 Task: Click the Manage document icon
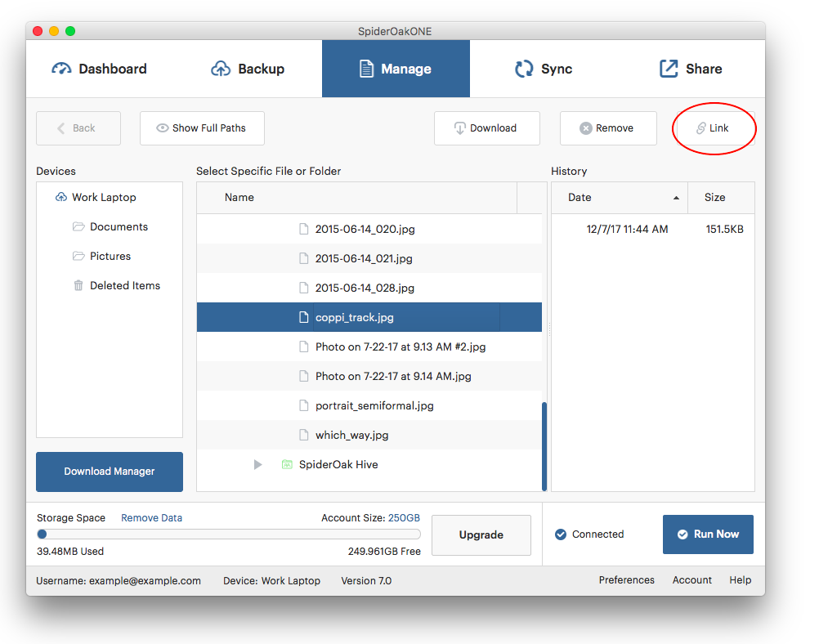pyautogui.click(x=367, y=69)
